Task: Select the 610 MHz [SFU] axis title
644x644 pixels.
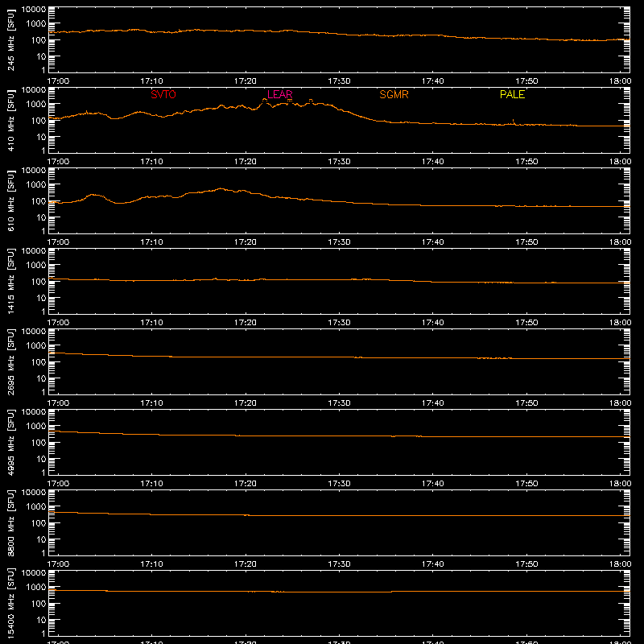Action: (10, 200)
